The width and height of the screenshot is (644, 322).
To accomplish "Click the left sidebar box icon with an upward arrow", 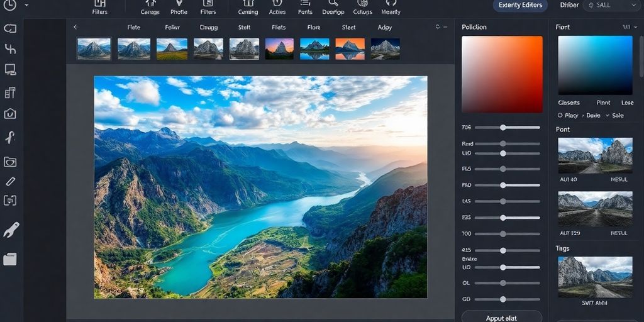I will point(10,114).
